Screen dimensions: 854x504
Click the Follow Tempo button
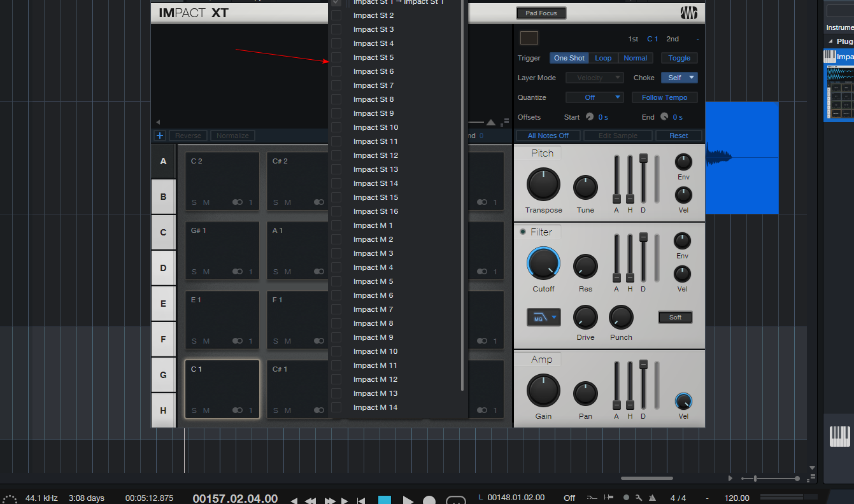tap(665, 97)
